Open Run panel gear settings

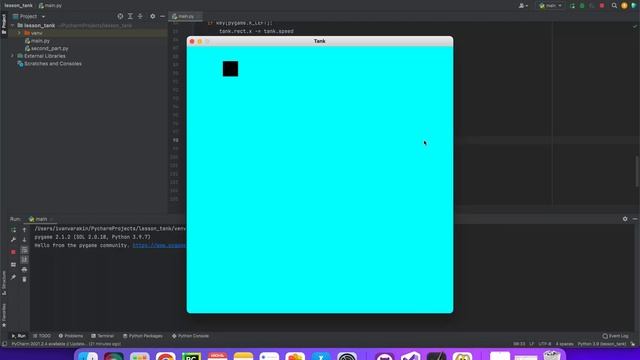tap(625, 219)
